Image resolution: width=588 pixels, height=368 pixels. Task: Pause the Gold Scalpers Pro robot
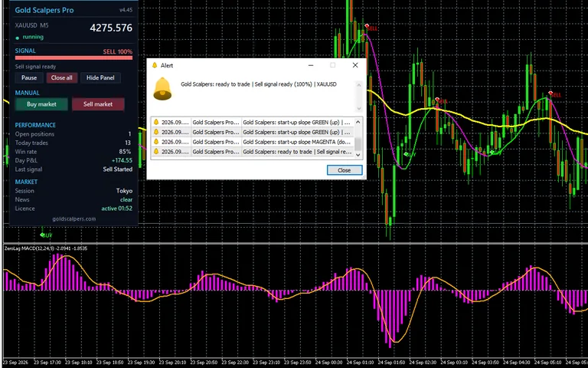click(x=29, y=77)
